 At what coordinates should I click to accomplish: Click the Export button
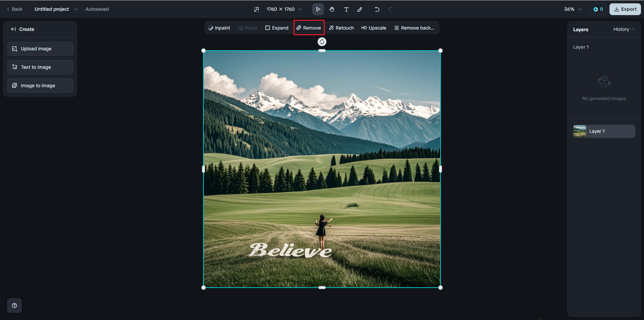click(625, 9)
